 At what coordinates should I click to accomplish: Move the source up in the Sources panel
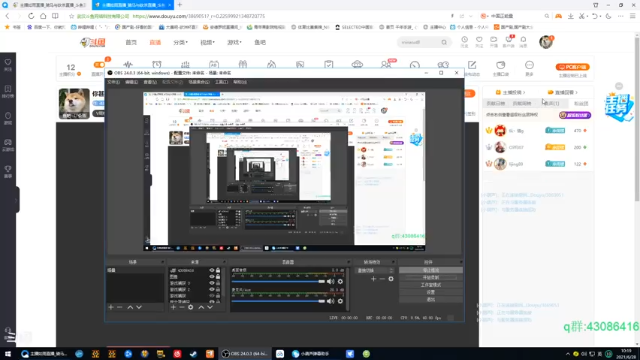201,307
